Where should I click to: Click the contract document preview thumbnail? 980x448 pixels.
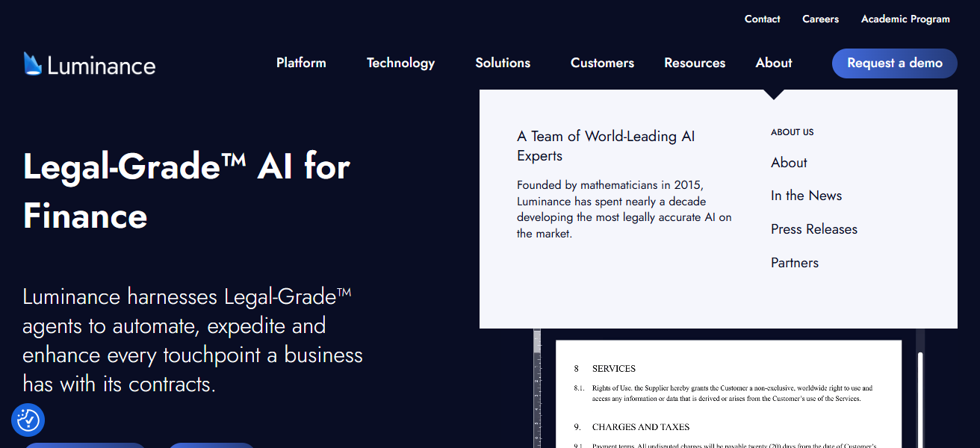[728, 394]
